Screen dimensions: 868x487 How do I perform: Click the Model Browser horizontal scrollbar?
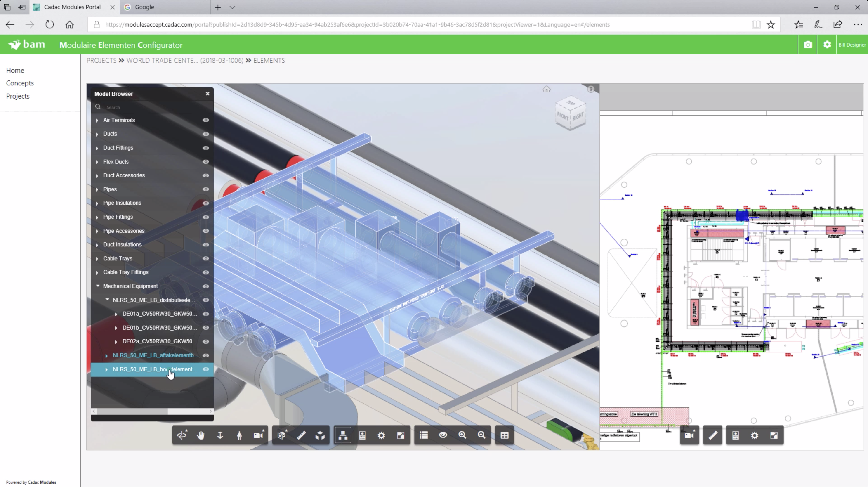point(132,411)
